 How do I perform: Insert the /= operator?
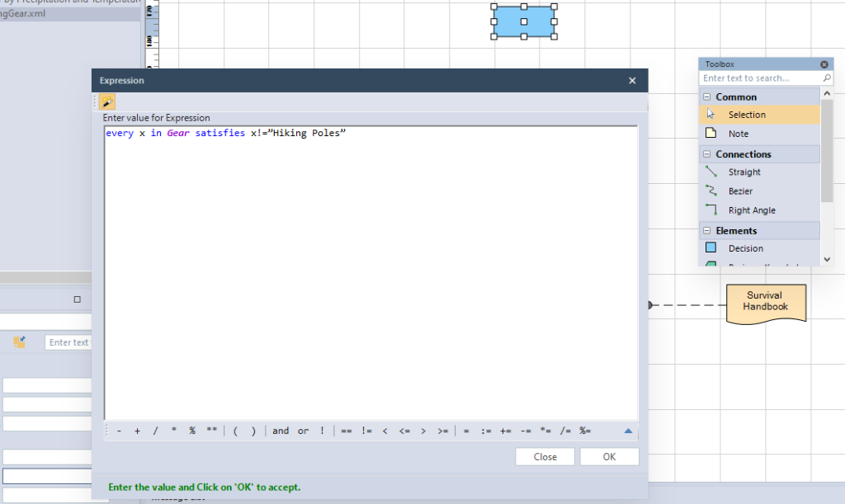(x=564, y=431)
